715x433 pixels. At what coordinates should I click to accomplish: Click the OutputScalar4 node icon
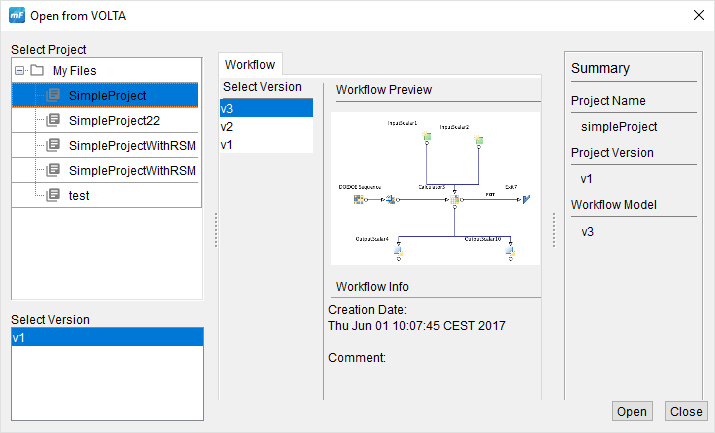(x=399, y=251)
